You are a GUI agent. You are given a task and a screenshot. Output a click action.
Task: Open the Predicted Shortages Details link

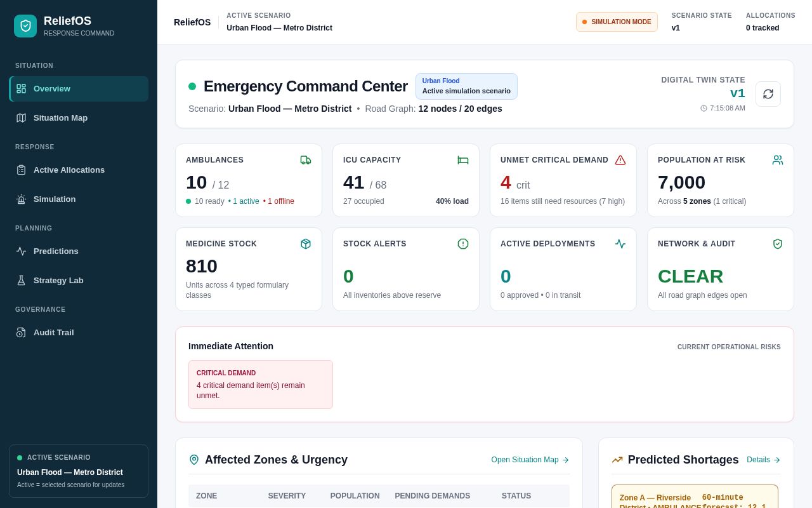764,460
